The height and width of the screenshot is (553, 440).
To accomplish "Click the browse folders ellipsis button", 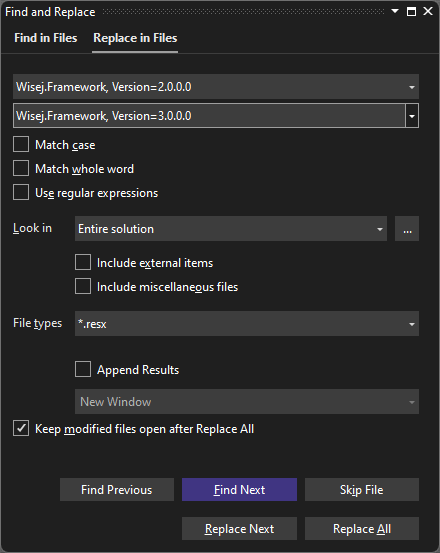I will click(x=407, y=229).
